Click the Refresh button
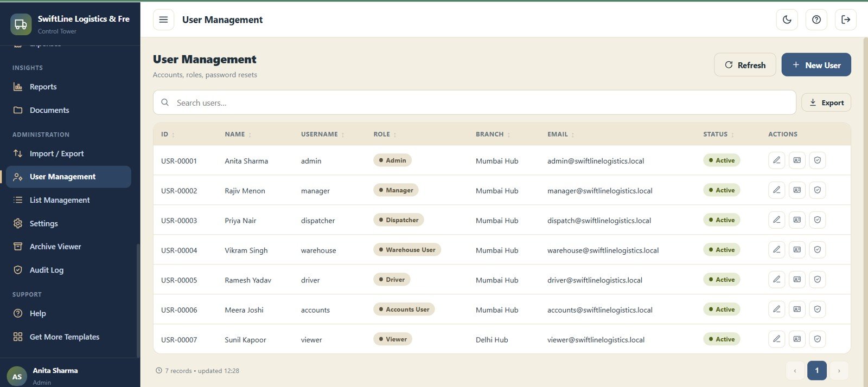The image size is (868, 387). click(745, 64)
